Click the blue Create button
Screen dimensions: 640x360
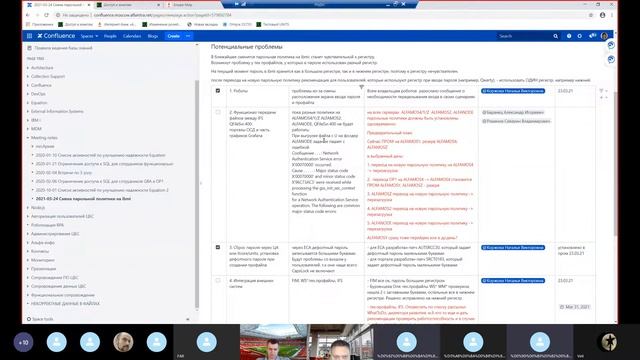(173, 36)
